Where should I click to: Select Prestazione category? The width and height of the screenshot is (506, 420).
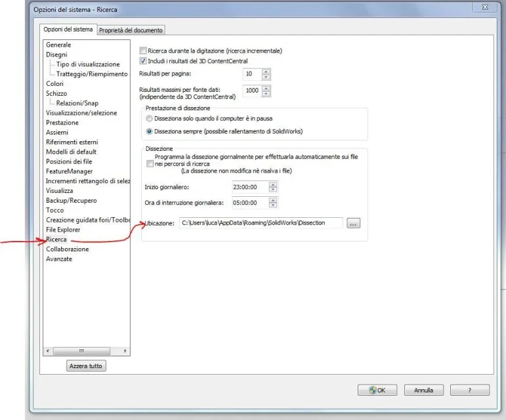click(62, 123)
